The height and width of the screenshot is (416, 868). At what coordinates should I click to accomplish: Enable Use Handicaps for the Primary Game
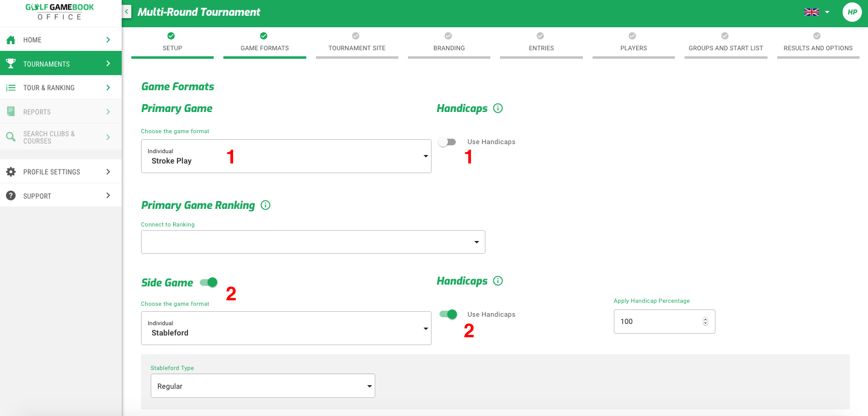[447, 141]
